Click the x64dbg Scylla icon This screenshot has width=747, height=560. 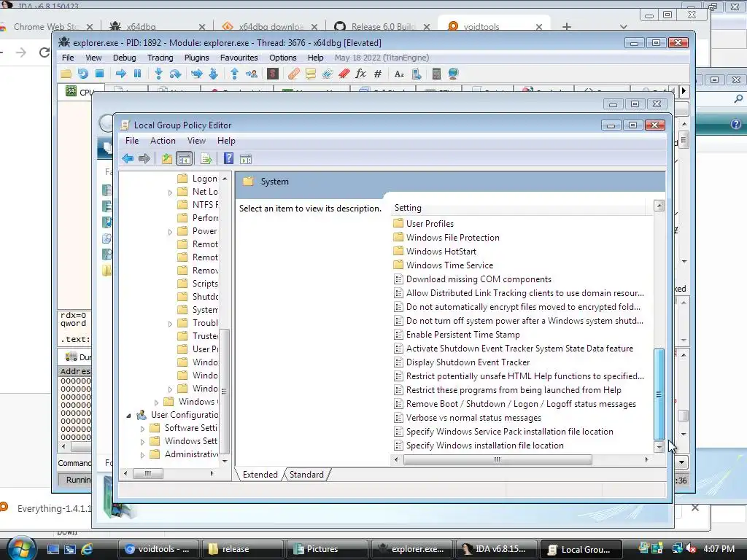pyautogui.click(x=273, y=74)
